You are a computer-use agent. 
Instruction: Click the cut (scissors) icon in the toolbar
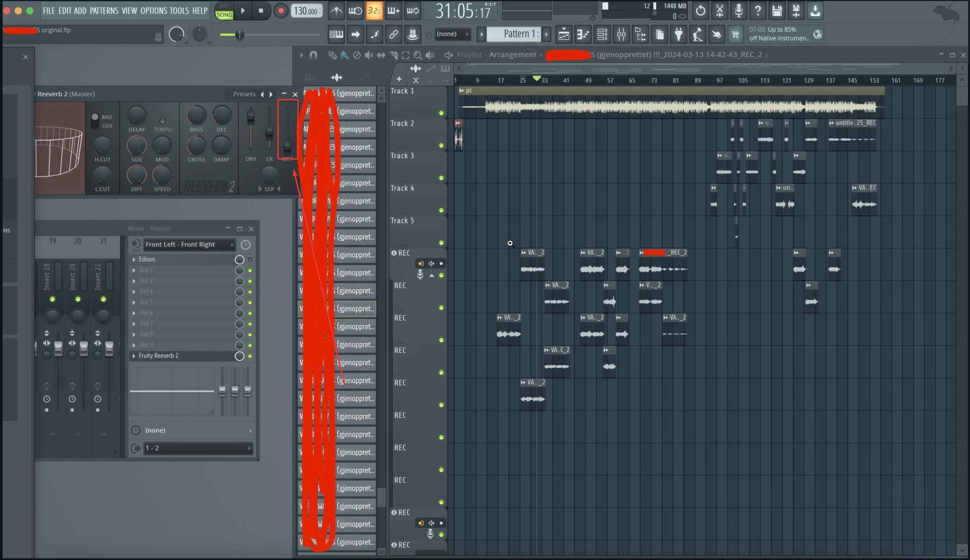[719, 11]
